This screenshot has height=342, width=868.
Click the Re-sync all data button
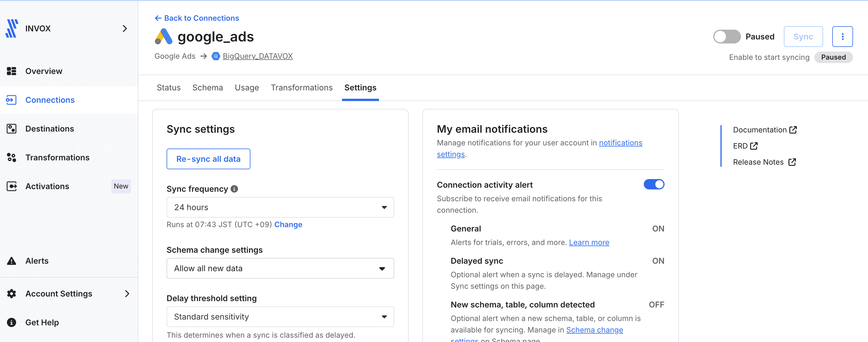tap(208, 159)
